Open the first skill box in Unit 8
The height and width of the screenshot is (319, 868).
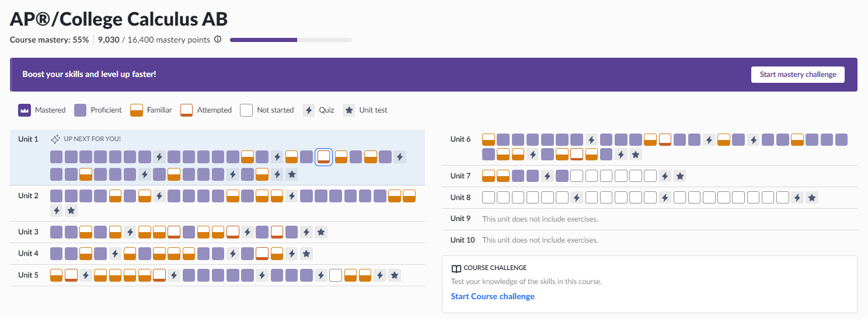[x=489, y=198]
